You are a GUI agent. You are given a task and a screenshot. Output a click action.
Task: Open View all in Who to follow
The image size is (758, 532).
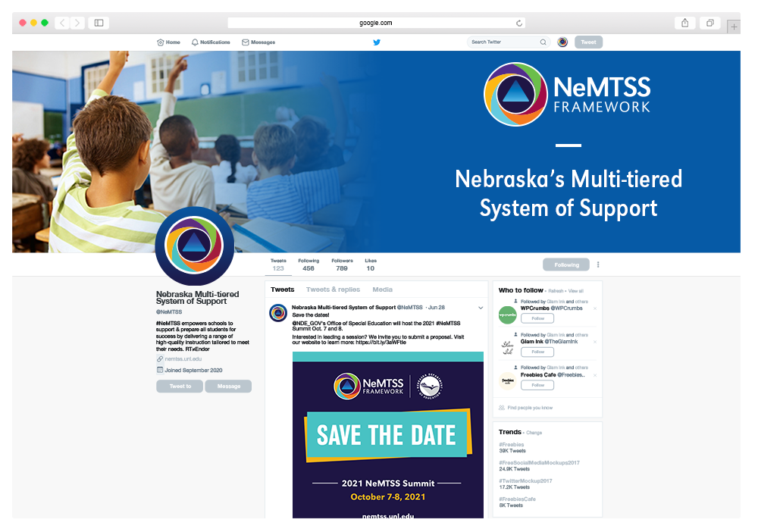[576, 290]
